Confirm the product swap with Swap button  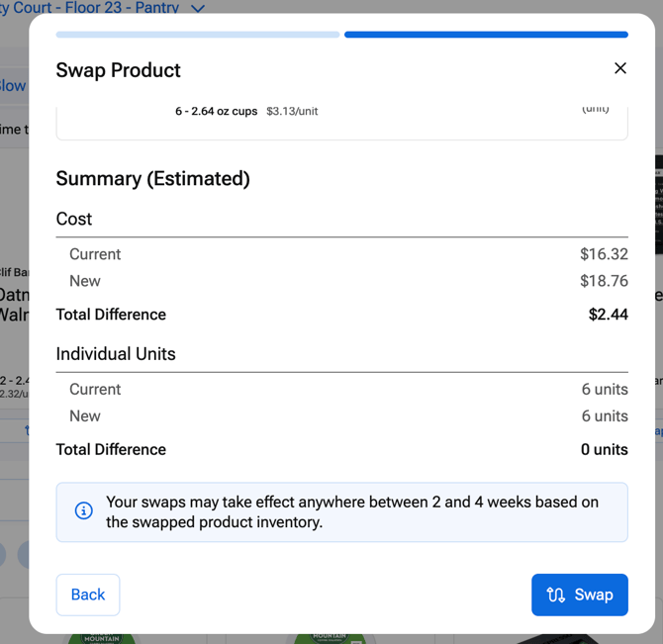coord(580,595)
